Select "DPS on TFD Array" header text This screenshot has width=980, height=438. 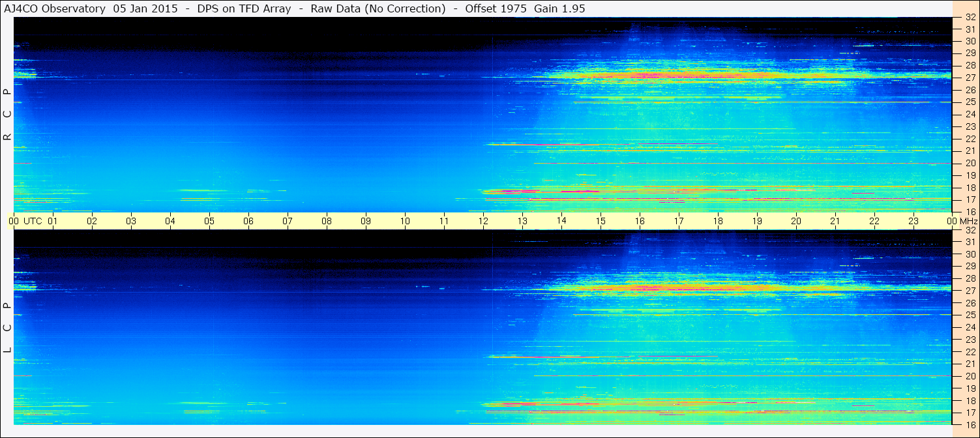[x=244, y=9]
